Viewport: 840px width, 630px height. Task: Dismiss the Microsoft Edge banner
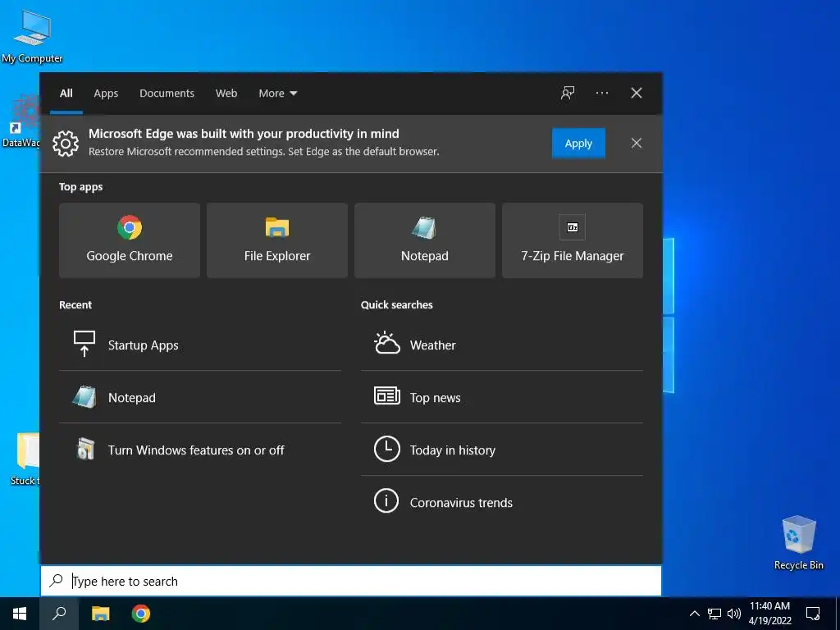(x=636, y=143)
